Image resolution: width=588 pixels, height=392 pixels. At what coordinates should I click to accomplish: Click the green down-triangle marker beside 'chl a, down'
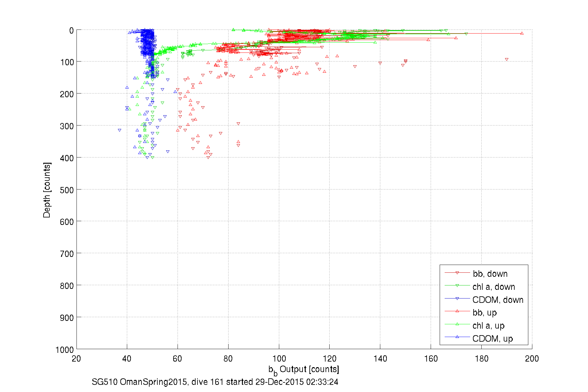click(457, 285)
